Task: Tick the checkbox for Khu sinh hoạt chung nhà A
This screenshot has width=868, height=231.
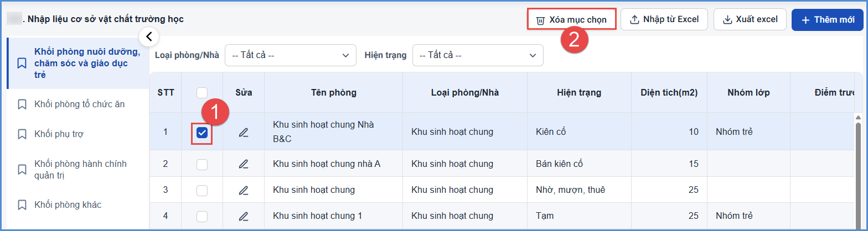Action: (x=202, y=164)
